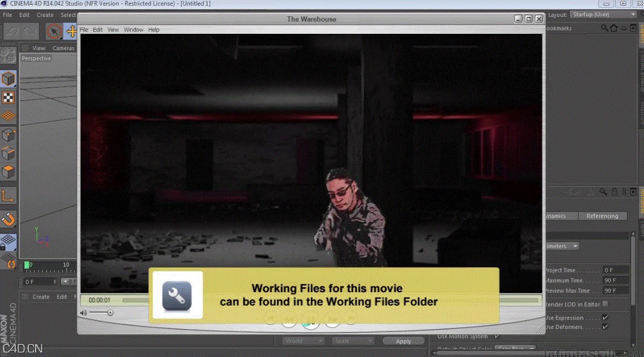Open the Edit menu in Cinema 4D
The image size is (644, 357).
click(25, 15)
